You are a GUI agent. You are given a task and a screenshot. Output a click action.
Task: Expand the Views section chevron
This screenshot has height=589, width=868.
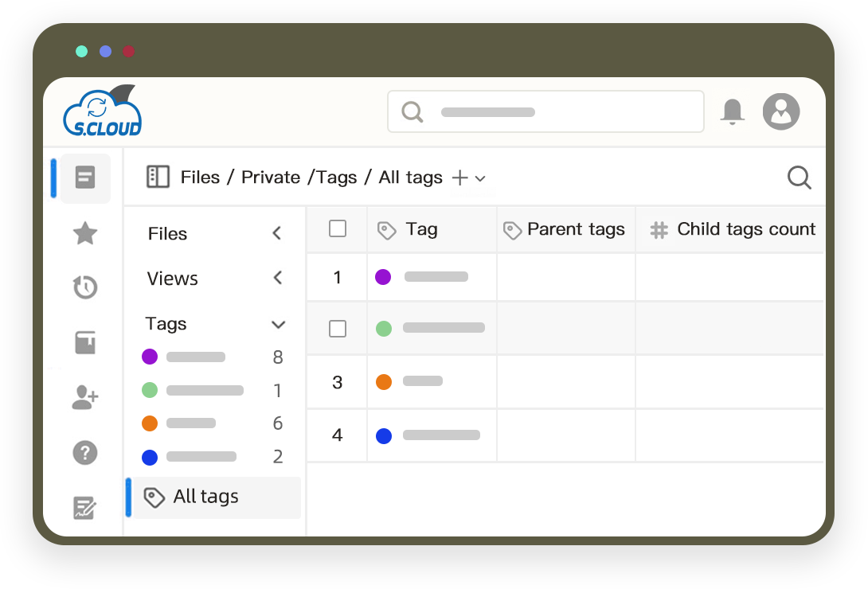tap(277, 278)
